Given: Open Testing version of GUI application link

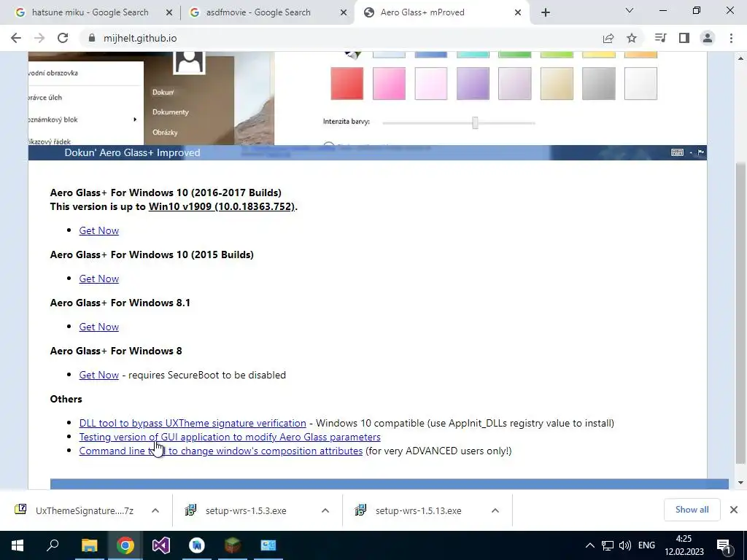Looking at the screenshot, I should [230, 437].
